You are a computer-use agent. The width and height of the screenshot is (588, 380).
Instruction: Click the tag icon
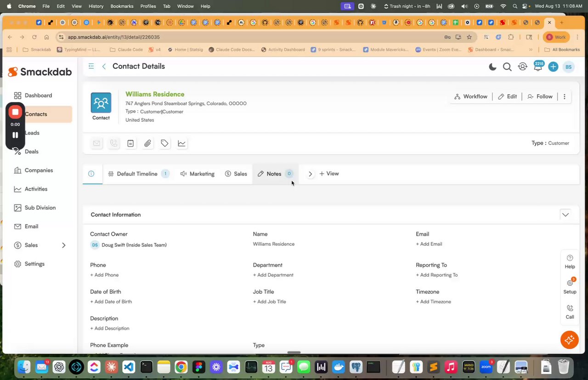164,143
